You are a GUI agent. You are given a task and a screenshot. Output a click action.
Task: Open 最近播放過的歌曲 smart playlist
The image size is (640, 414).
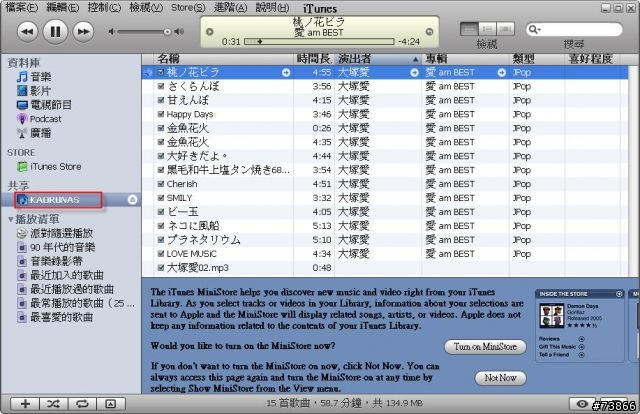65,289
